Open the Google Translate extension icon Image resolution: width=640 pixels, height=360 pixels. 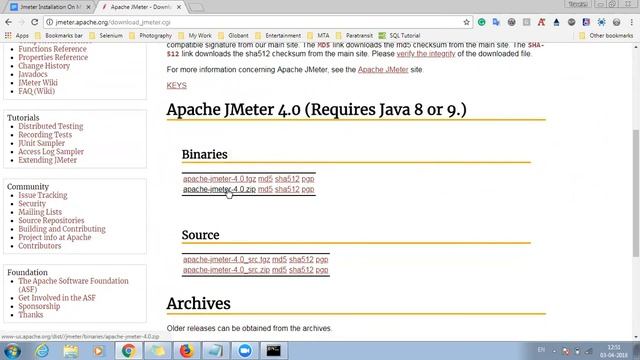496,22
